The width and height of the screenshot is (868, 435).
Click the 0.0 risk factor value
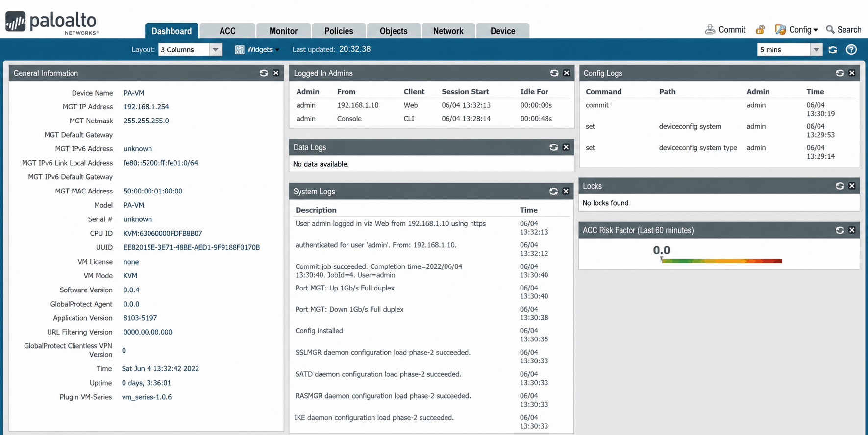pyautogui.click(x=662, y=250)
